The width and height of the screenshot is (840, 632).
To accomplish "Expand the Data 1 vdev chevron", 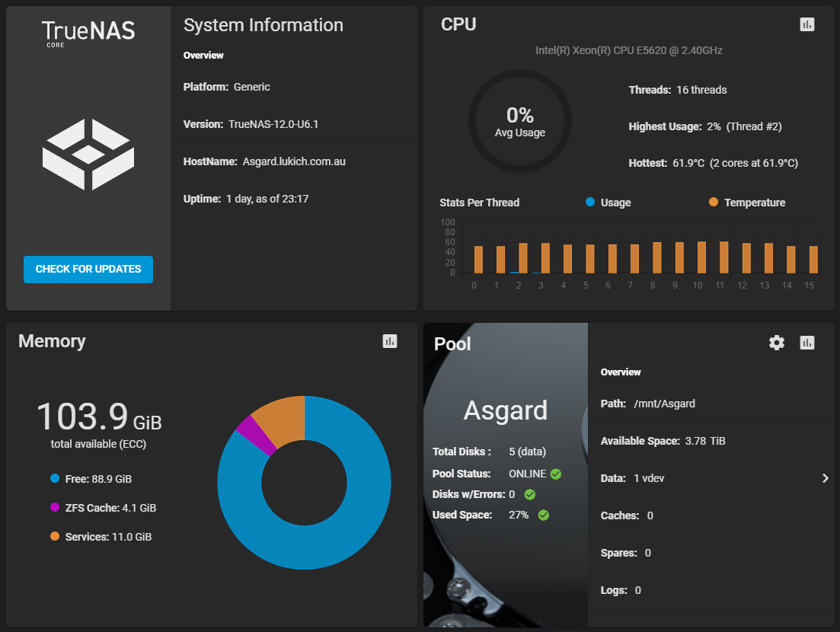I will (x=825, y=478).
